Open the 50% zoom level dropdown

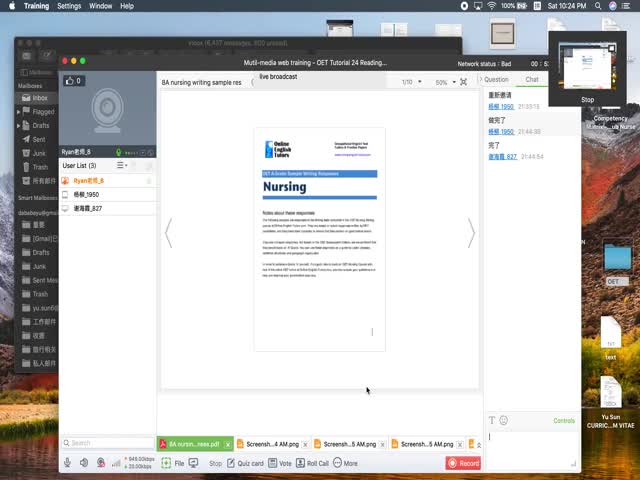pos(443,82)
